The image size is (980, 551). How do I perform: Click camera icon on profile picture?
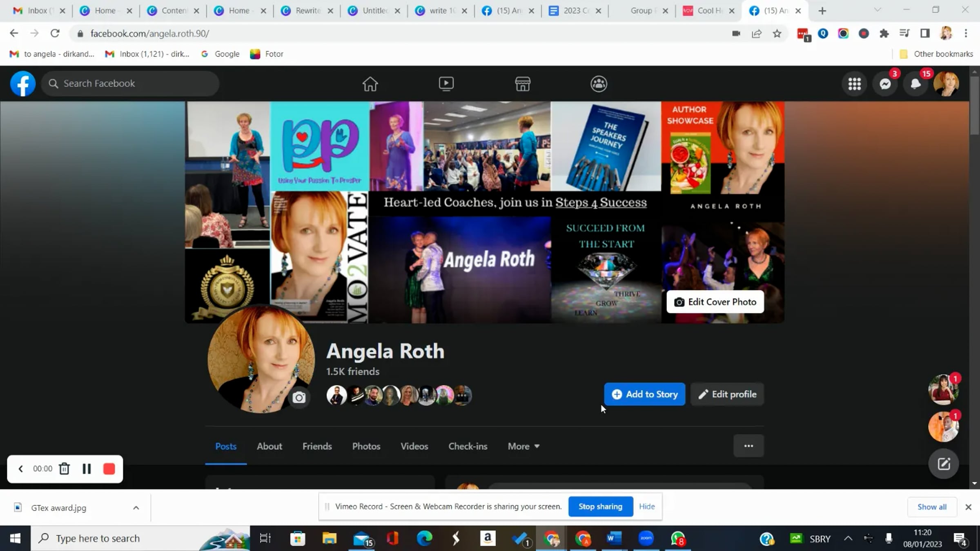tap(299, 398)
